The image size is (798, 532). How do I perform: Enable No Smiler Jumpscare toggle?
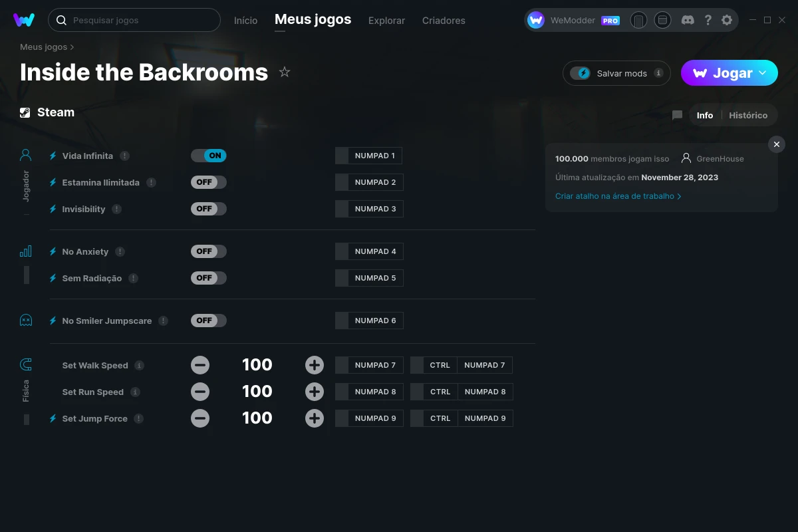point(209,321)
